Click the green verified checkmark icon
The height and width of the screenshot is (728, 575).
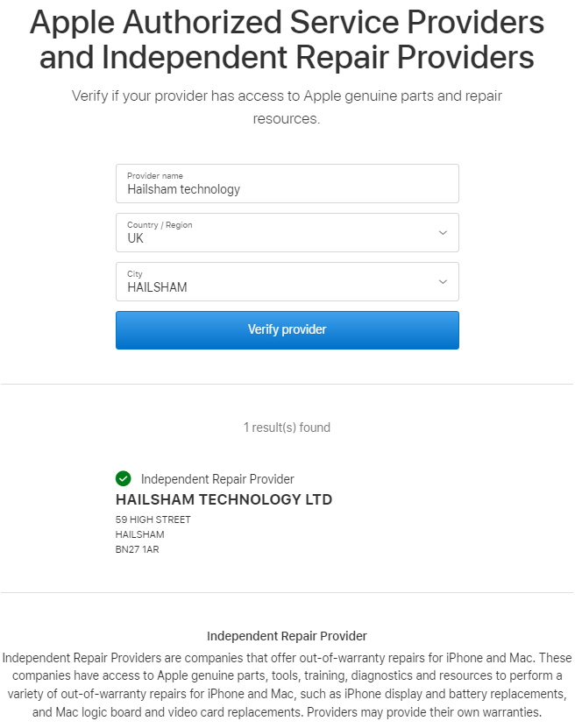click(x=123, y=478)
